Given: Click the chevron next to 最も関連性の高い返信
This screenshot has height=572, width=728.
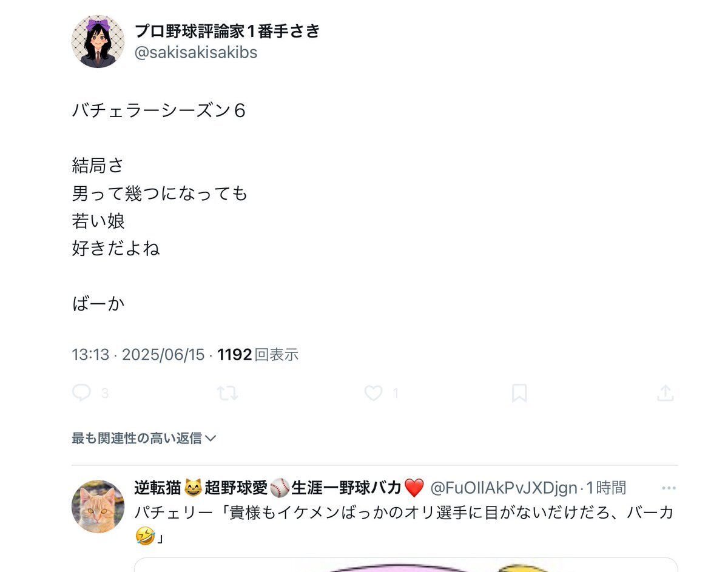Looking at the screenshot, I should 211,438.
